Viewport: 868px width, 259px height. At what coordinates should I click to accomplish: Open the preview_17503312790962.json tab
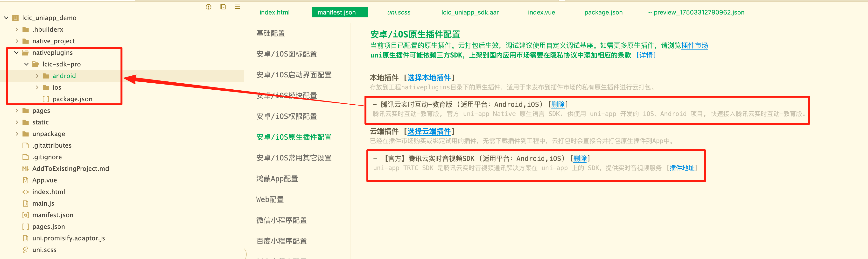[x=696, y=13]
